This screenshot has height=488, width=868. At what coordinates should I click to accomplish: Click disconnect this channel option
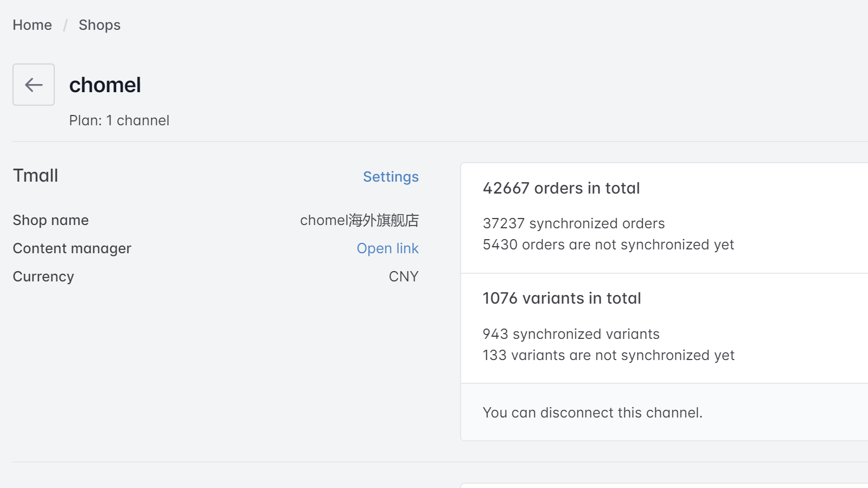pos(592,412)
